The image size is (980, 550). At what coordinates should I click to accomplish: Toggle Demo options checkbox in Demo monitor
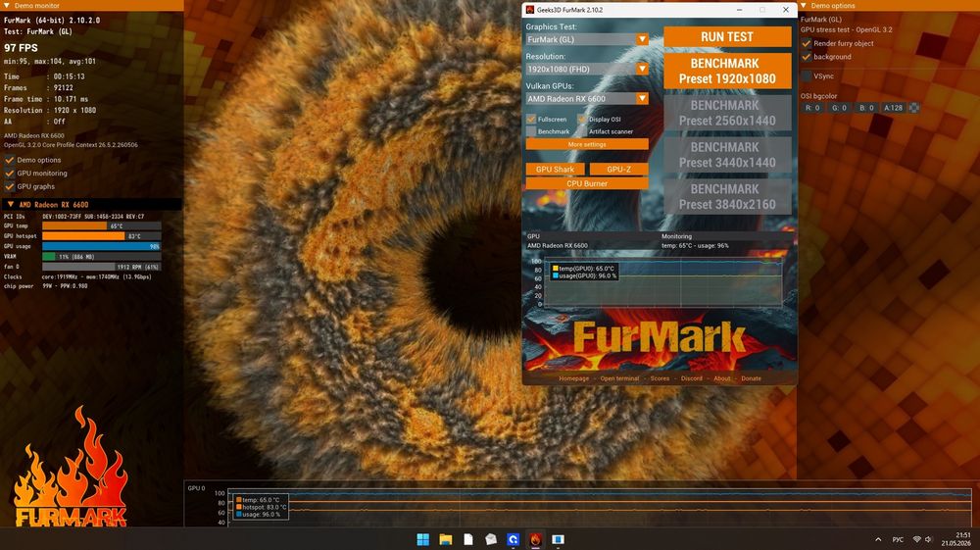[x=10, y=160]
